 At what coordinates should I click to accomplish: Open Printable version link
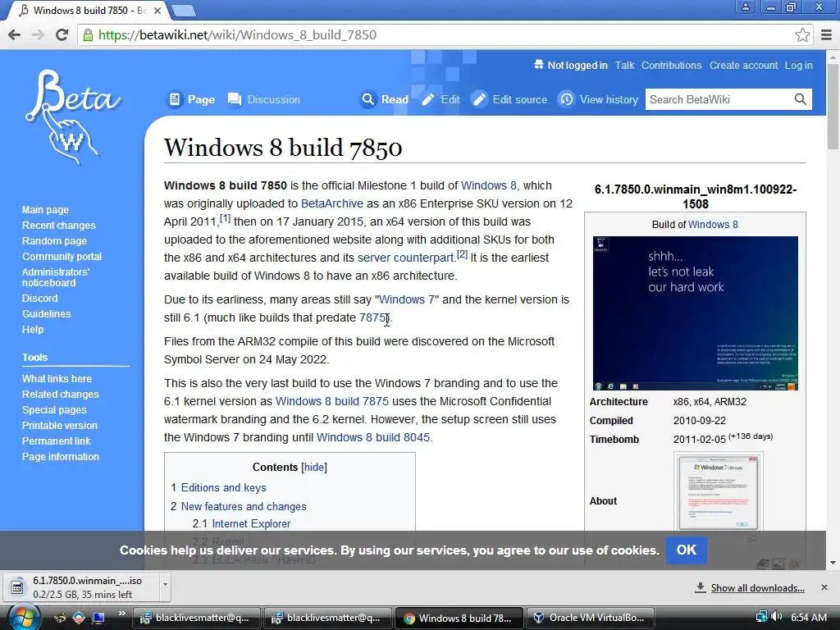point(59,425)
